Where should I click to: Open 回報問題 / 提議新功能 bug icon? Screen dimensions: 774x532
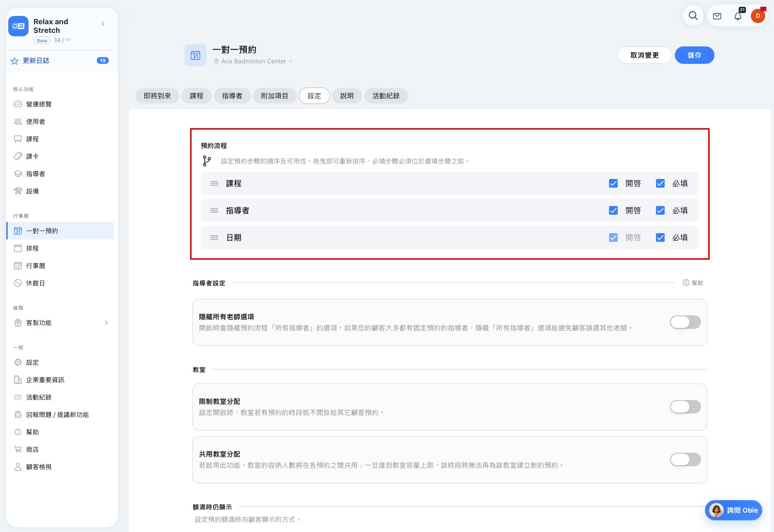point(18,414)
